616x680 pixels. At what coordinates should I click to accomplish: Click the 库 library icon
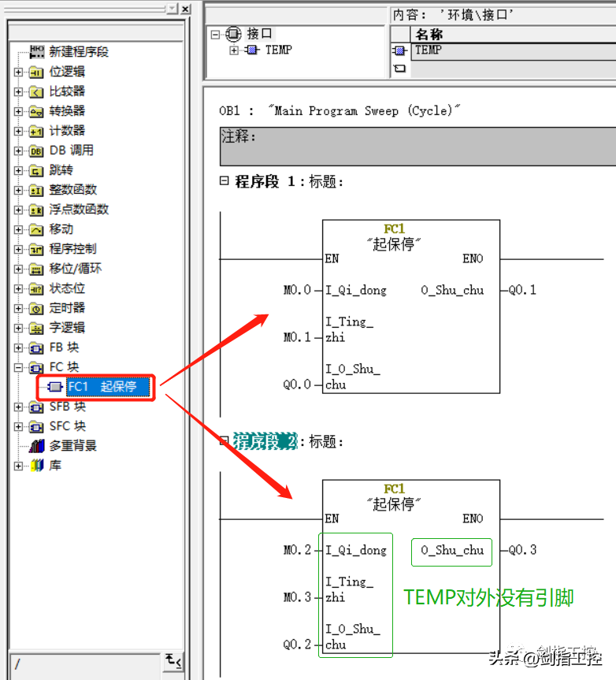pyautogui.click(x=36, y=466)
